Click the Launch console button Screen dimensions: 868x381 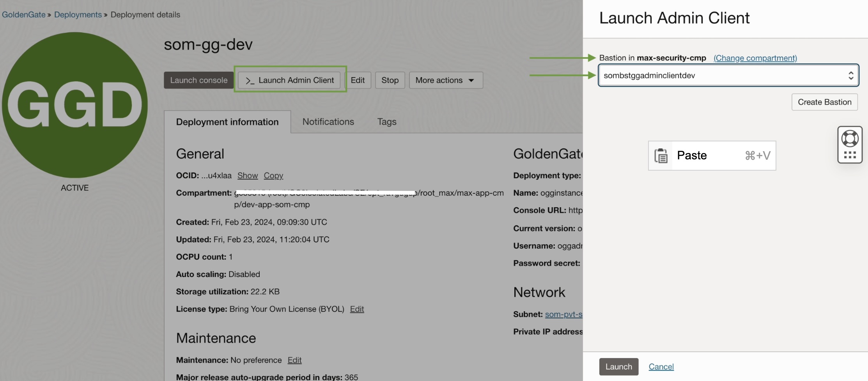click(x=199, y=80)
